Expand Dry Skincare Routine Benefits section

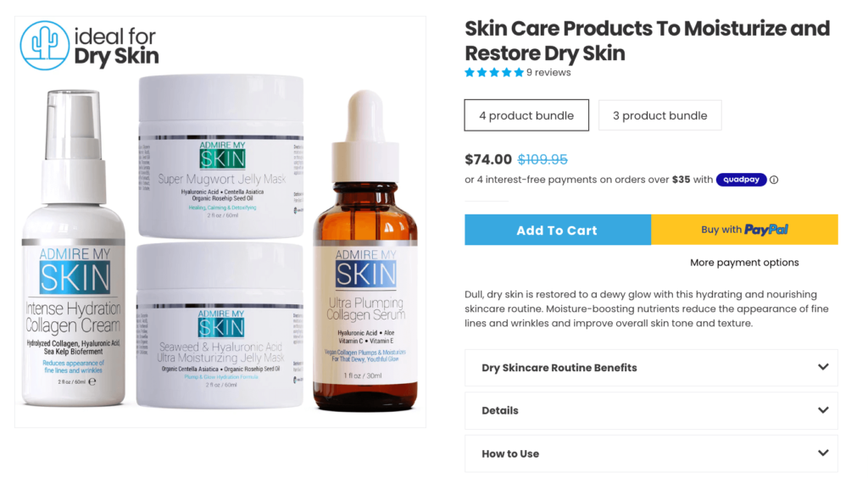(x=651, y=367)
